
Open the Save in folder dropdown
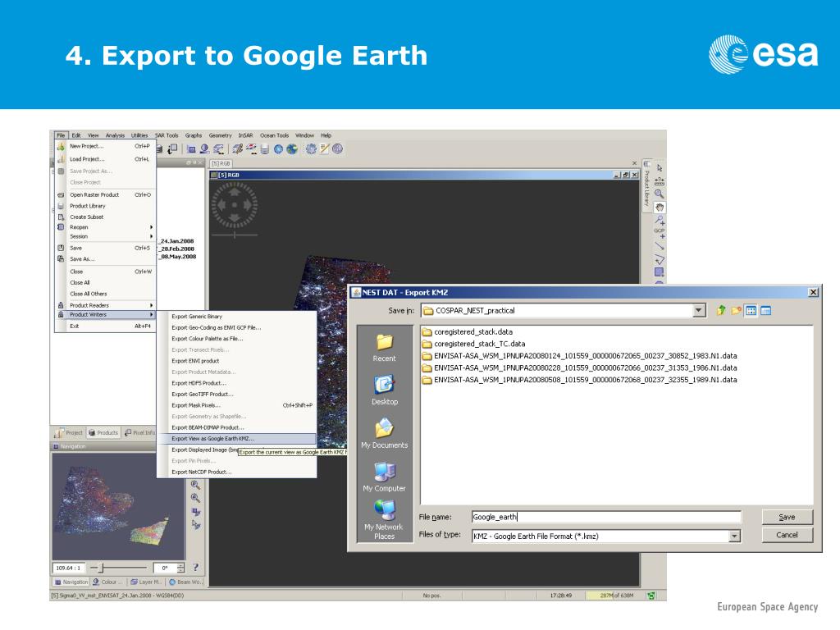coord(699,310)
